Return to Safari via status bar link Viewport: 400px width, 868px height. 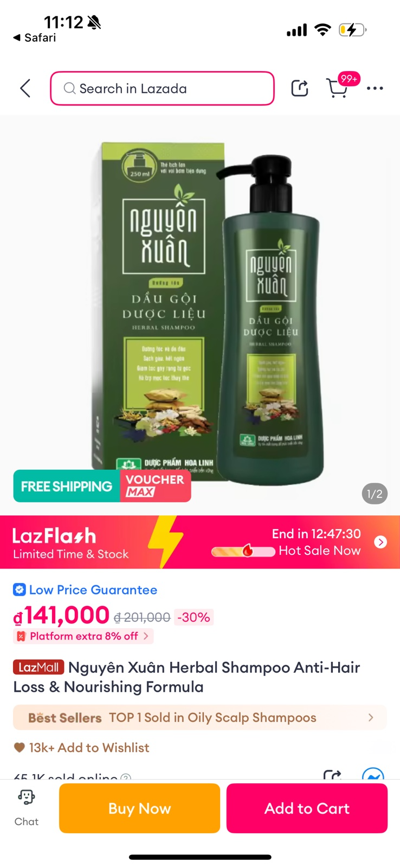[x=35, y=37]
